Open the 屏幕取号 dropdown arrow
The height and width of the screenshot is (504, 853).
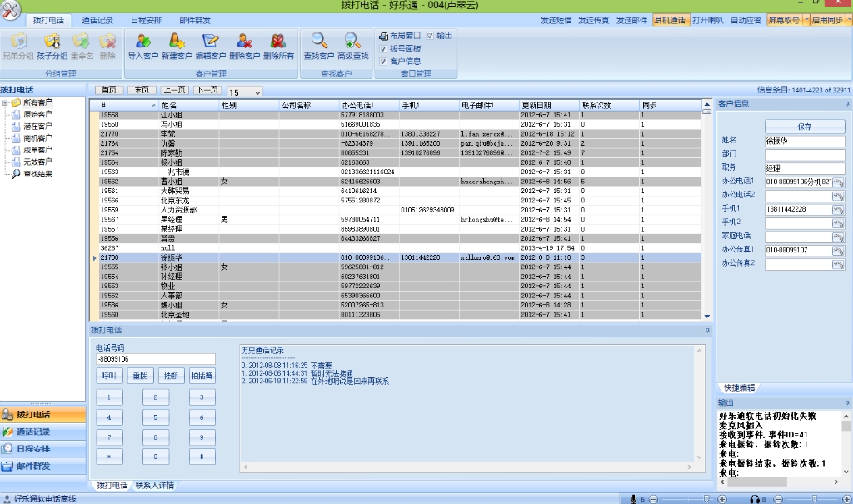pos(806,19)
